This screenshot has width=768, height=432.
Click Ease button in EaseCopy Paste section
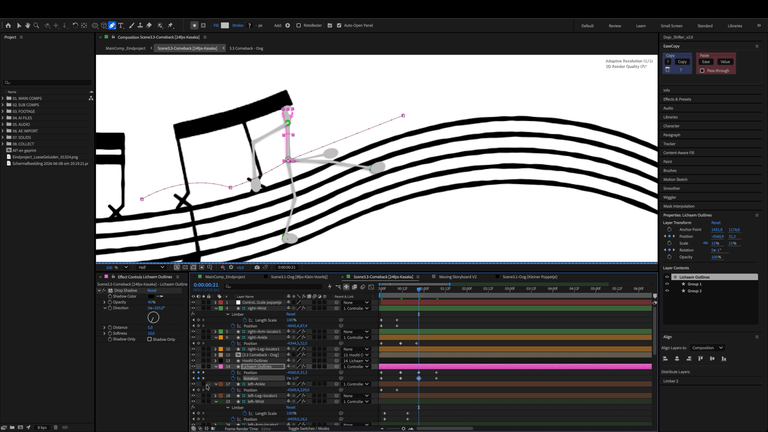tap(706, 62)
